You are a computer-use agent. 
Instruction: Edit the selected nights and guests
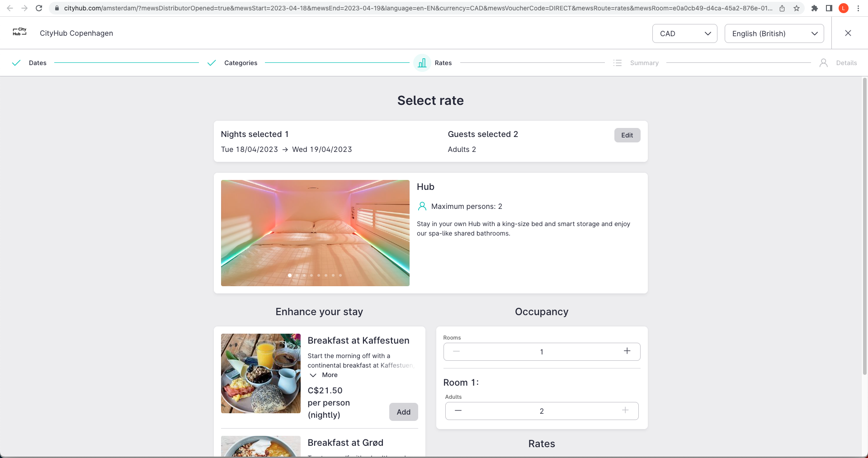pyautogui.click(x=627, y=135)
